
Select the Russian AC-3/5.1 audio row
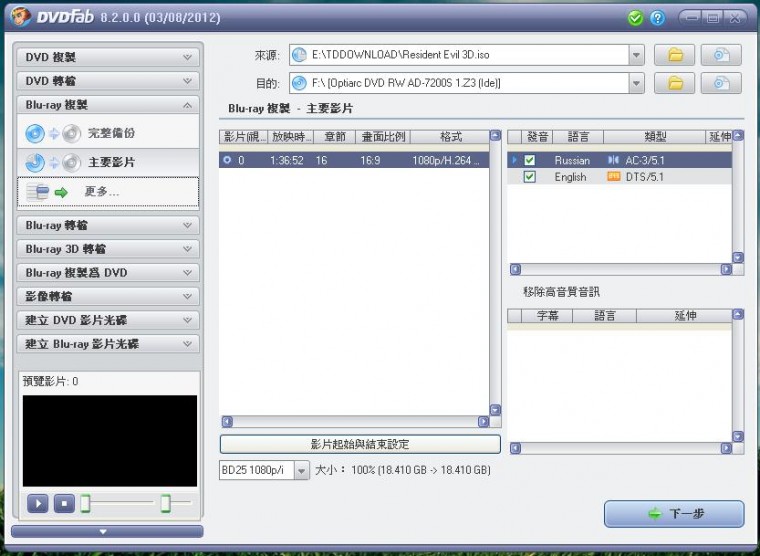pyautogui.click(x=619, y=160)
